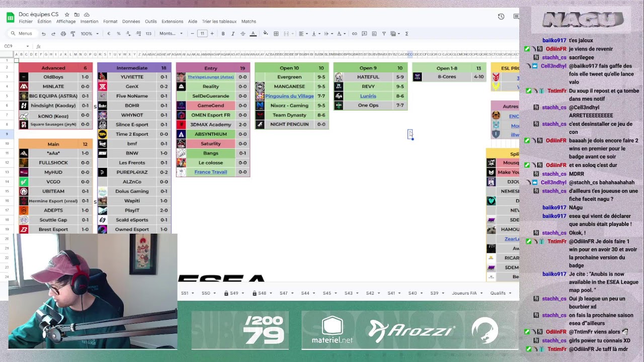644x362 pixels.
Task: Print the spreadsheet
Action: (63, 34)
